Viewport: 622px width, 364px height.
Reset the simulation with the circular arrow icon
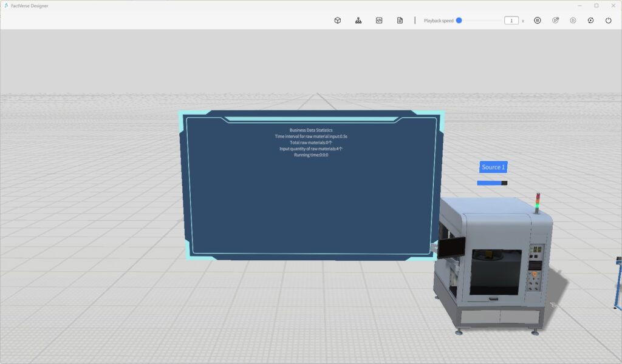pos(590,21)
